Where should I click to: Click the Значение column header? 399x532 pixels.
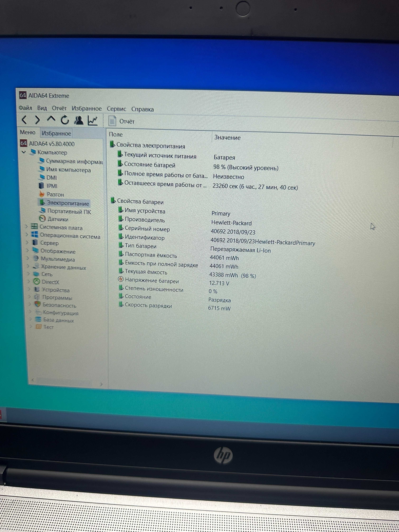pyautogui.click(x=227, y=138)
